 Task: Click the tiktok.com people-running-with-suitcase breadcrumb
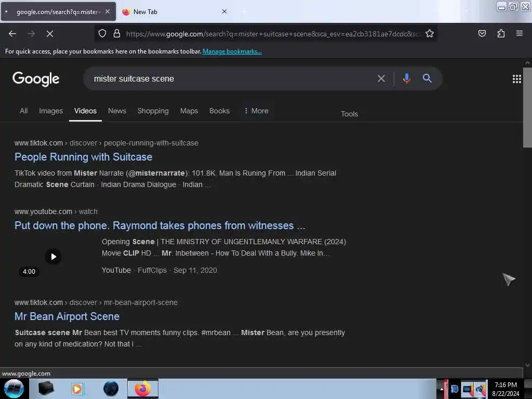[x=106, y=143]
